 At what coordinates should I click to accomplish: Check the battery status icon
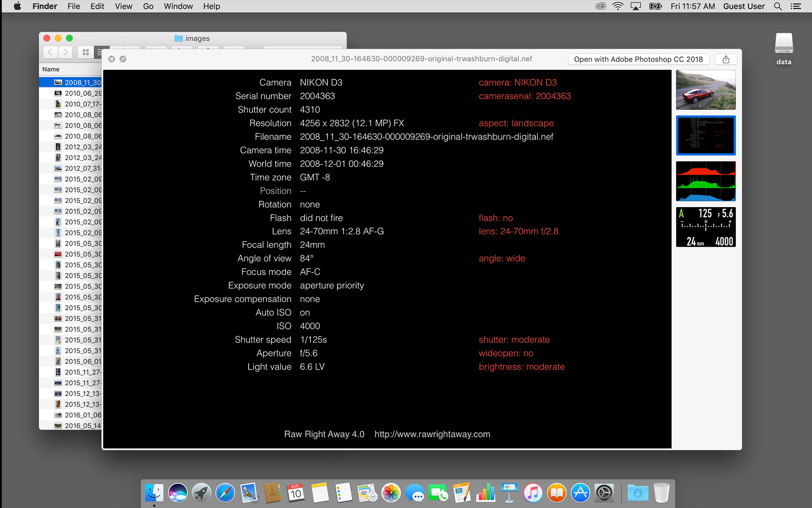656,6
